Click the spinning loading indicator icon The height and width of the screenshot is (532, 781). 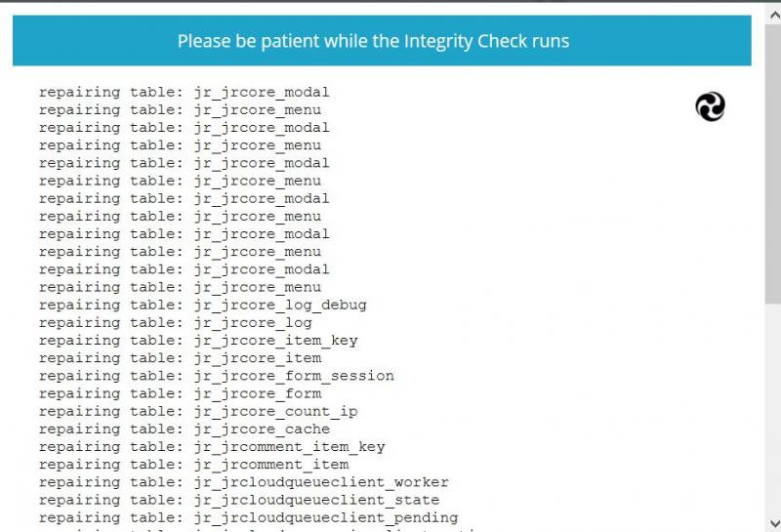click(711, 106)
